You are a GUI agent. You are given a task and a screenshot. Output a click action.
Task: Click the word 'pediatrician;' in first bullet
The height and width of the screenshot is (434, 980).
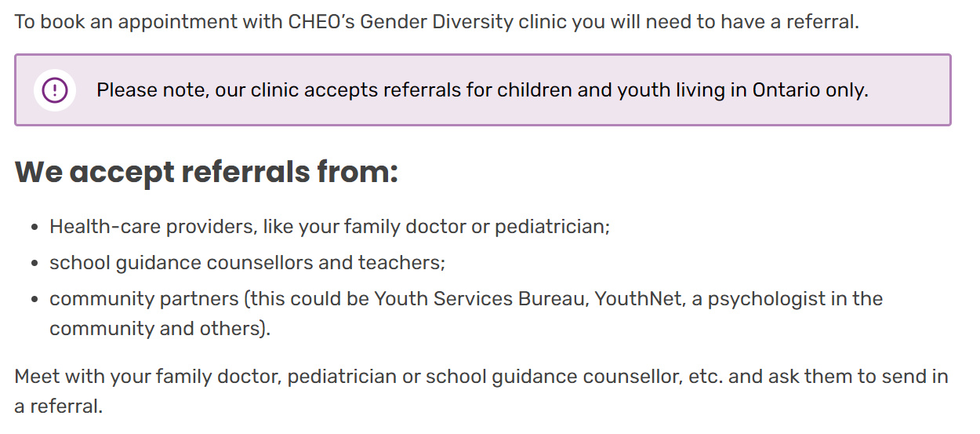(552, 228)
